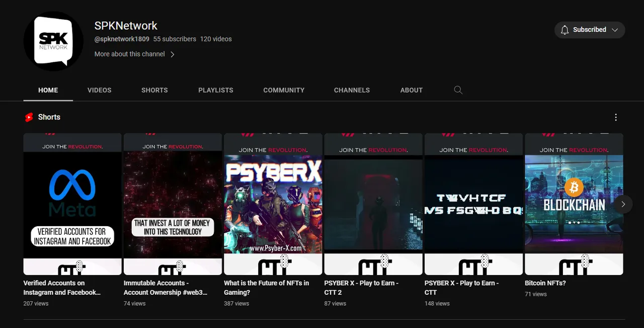The image size is (644, 328).
Task: Select the HOME tab
Action: 48,90
